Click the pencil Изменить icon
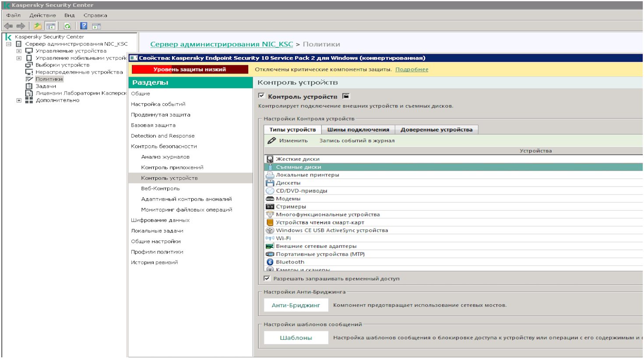The image size is (644, 359). coord(271,141)
